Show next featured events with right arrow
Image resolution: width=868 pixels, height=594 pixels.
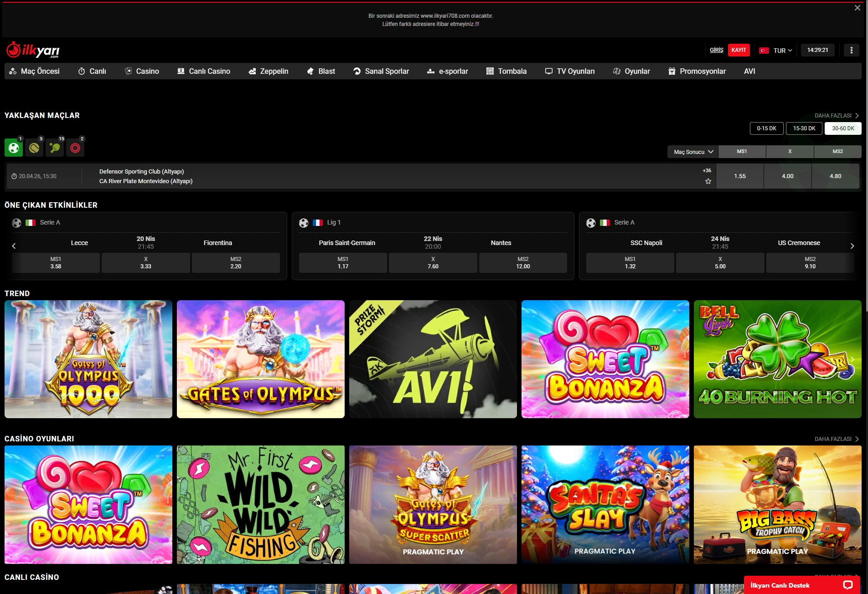[852, 246]
